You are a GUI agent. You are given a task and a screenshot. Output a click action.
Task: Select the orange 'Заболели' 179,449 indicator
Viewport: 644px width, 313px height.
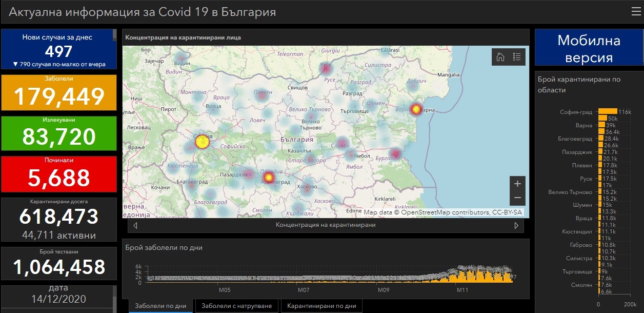coord(59,92)
